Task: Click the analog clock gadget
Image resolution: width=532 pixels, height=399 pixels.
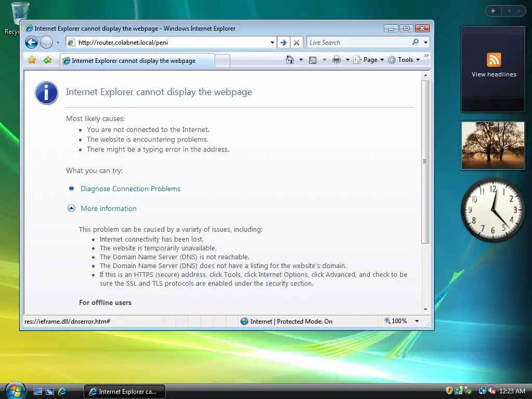Action: click(493, 210)
